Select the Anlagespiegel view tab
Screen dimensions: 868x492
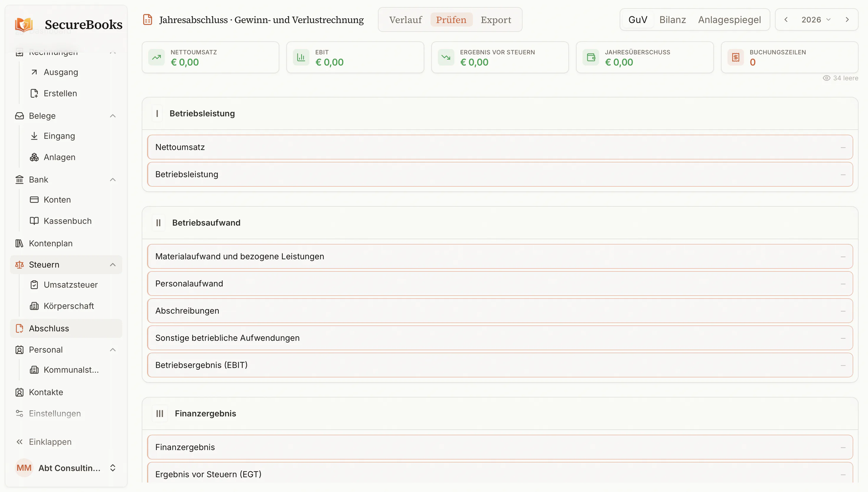730,19
